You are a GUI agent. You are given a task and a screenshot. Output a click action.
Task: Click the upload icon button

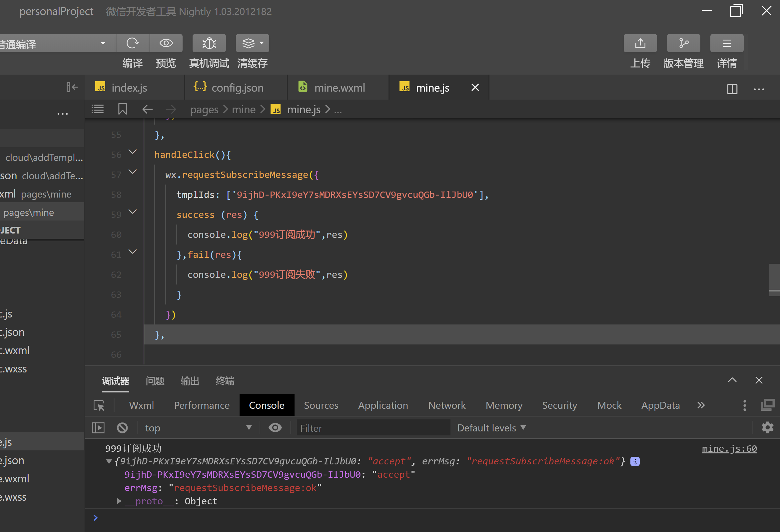(640, 43)
